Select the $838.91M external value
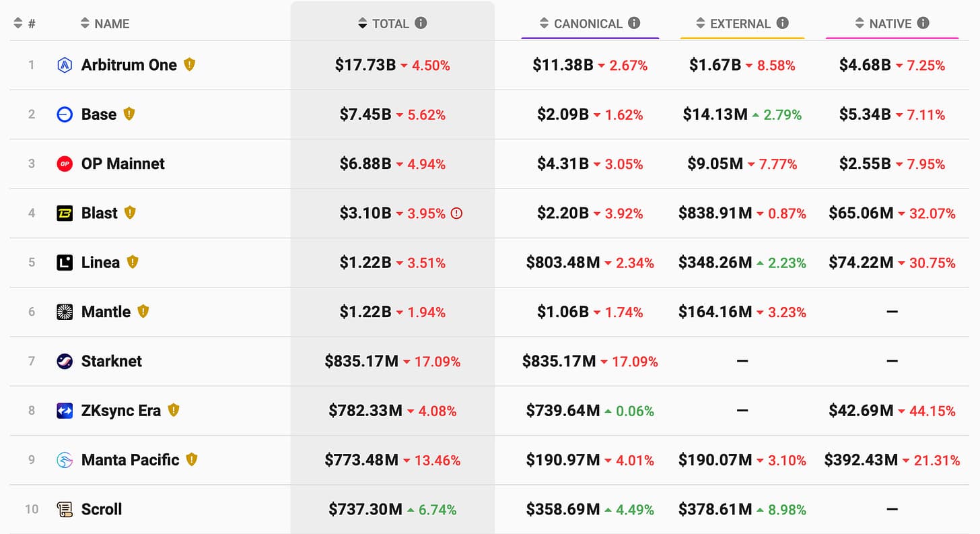980x534 pixels. click(x=715, y=213)
